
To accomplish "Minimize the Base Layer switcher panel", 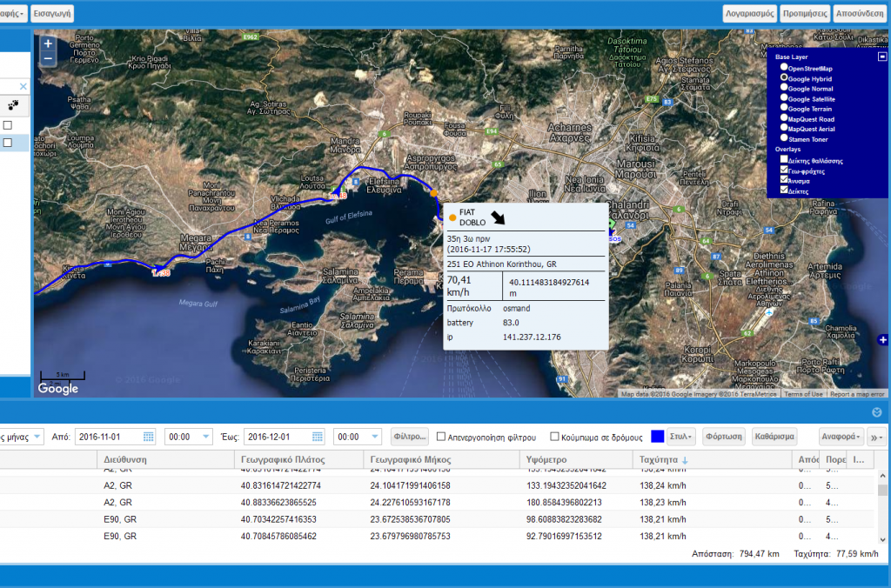I will tap(882, 57).
